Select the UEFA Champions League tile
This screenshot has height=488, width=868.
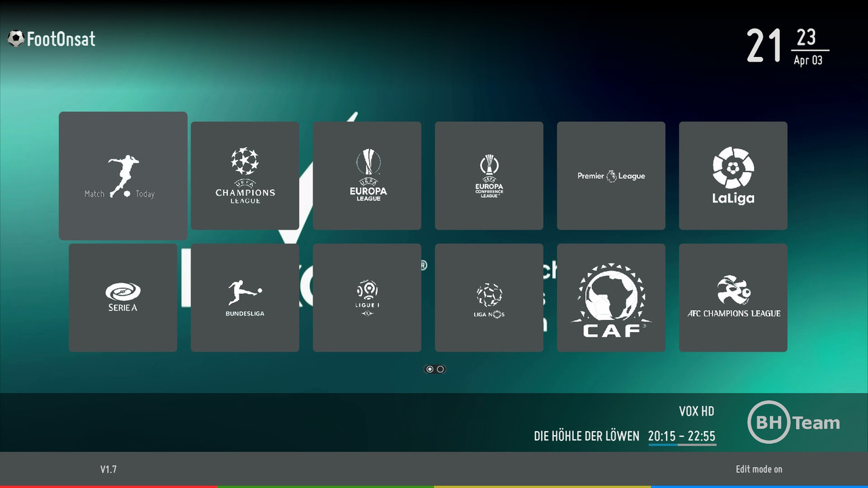click(245, 176)
